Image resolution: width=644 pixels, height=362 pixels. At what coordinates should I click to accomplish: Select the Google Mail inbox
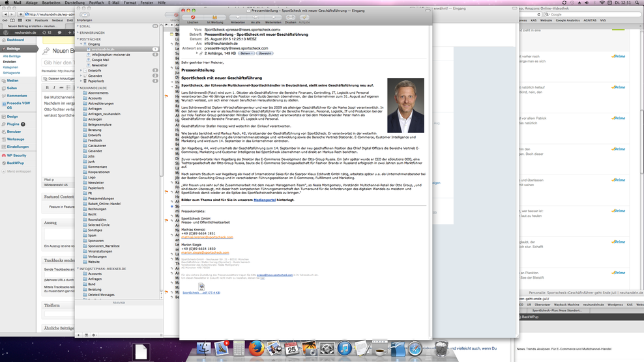118,60
